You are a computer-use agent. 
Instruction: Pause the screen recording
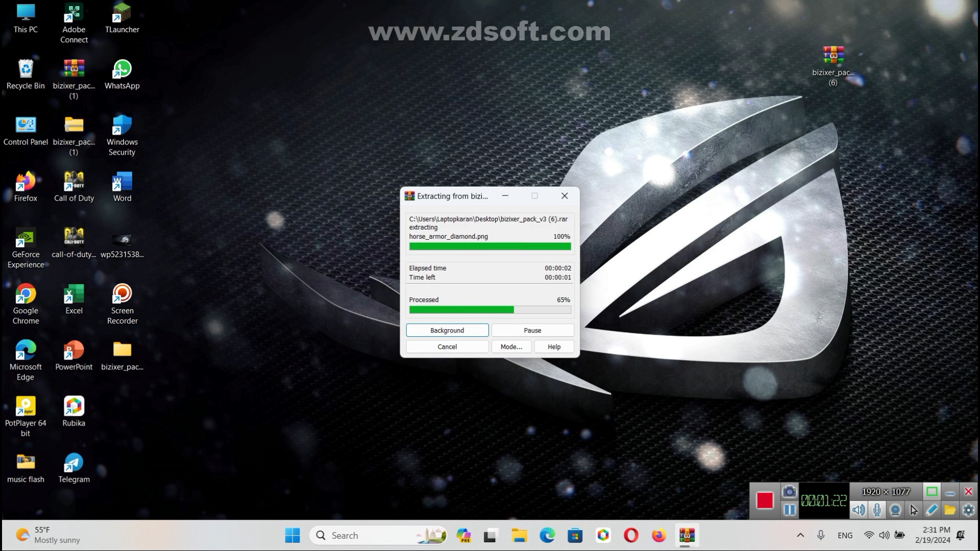pos(789,510)
